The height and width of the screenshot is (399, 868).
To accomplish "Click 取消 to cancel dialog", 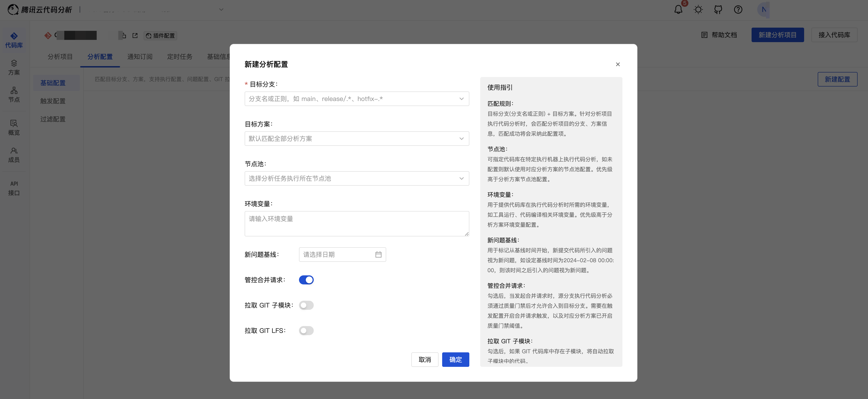I will click(424, 360).
